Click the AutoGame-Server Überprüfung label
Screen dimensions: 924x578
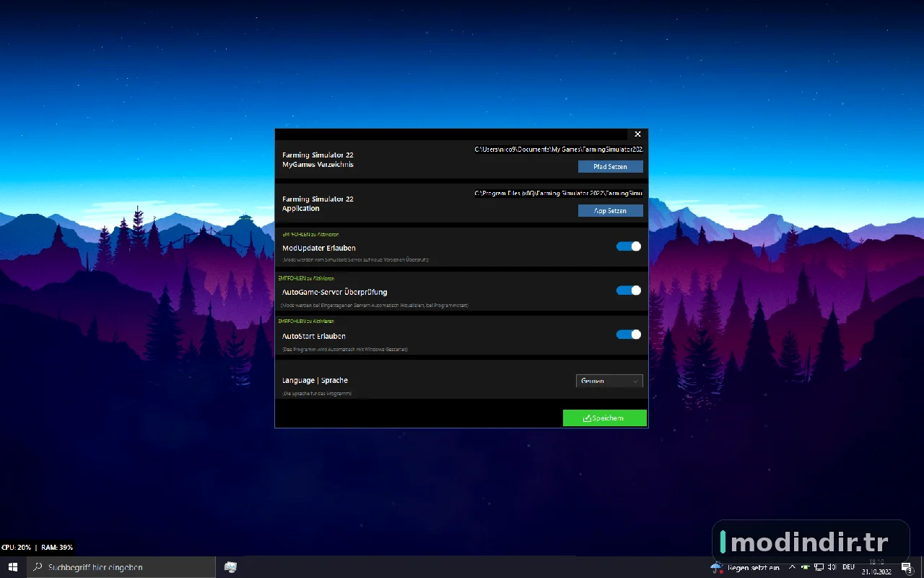click(335, 293)
